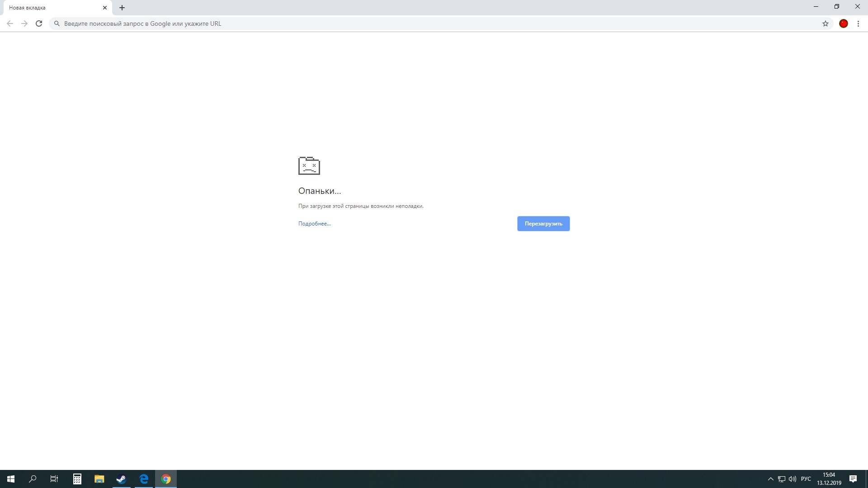Open the Windows Start menu
This screenshot has height=488, width=868.
[x=11, y=479]
